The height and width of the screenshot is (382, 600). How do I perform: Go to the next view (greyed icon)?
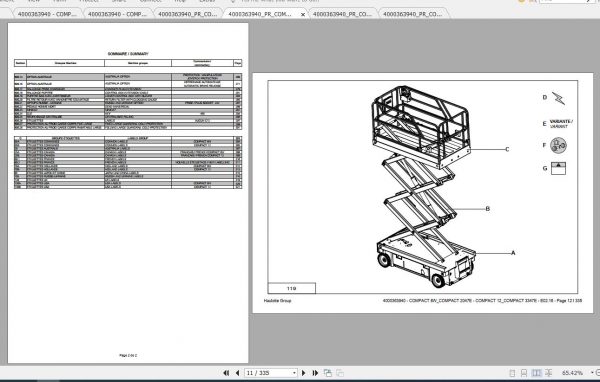(x=340, y=373)
